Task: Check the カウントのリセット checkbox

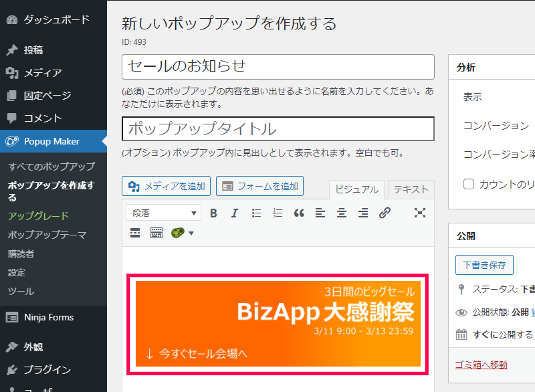Action: [469, 184]
